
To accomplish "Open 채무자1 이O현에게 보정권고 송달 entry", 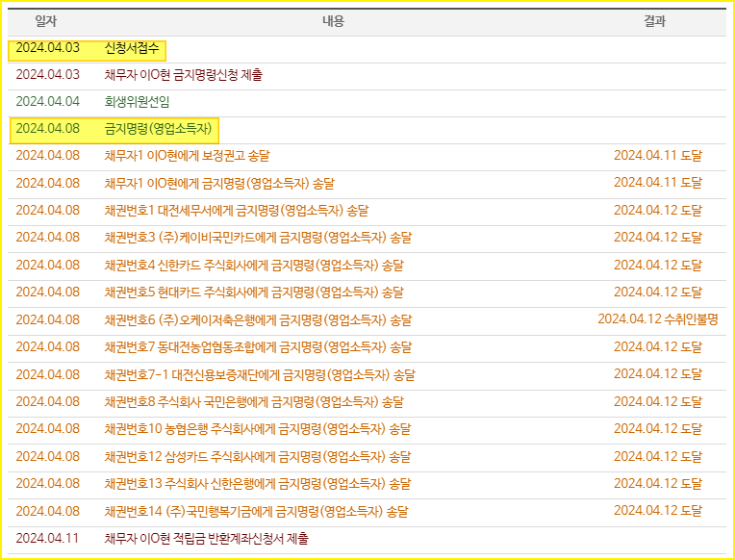I will click(187, 156).
